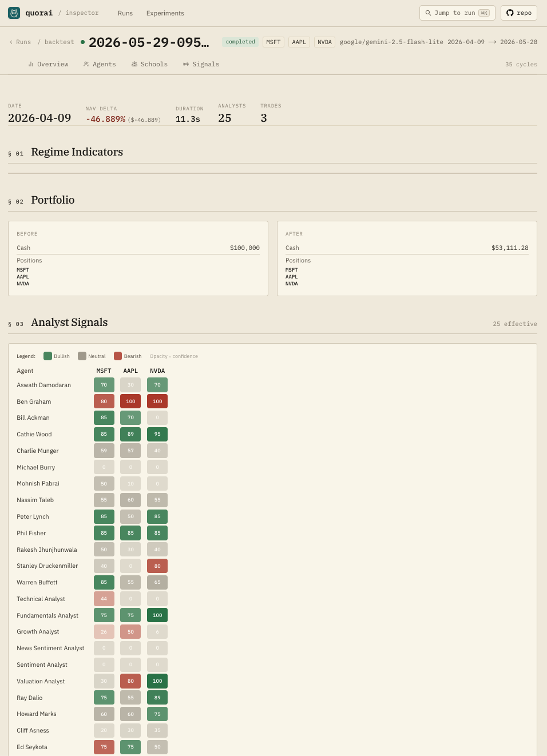Image resolution: width=547 pixels, height=756 pixels.
Task: Click the Schools building icon
Action: (134, 65)
